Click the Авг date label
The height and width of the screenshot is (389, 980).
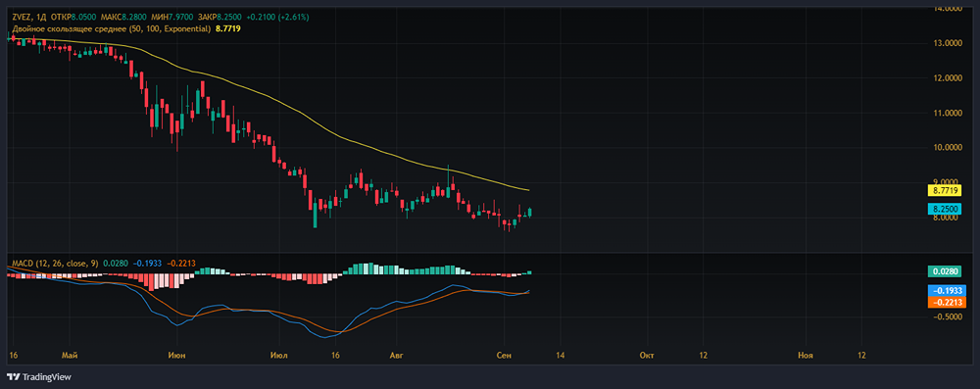pyautogui.click(x=395, y=356)
